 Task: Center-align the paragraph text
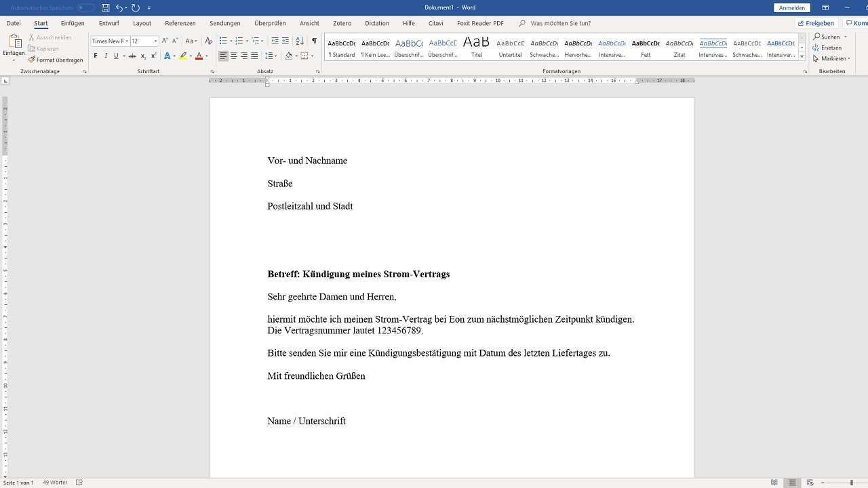tap(233, 56)
